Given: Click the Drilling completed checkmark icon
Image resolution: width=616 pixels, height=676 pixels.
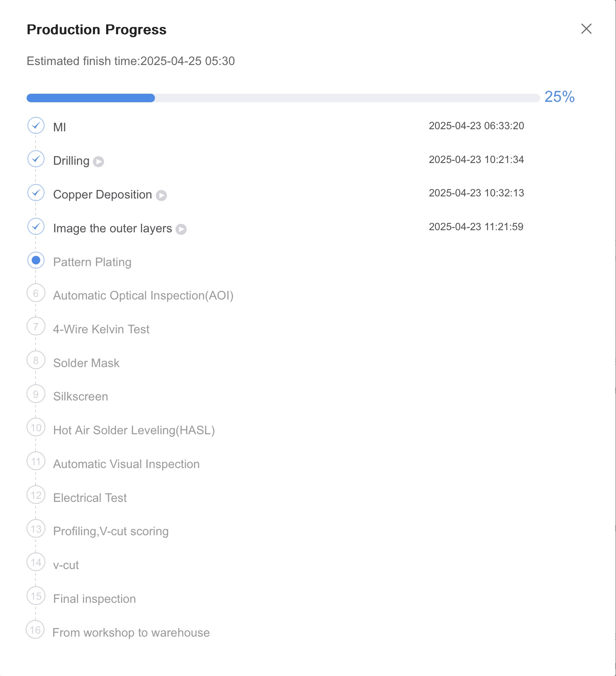Looking at the screenshot, I should (x=36, y=159).
